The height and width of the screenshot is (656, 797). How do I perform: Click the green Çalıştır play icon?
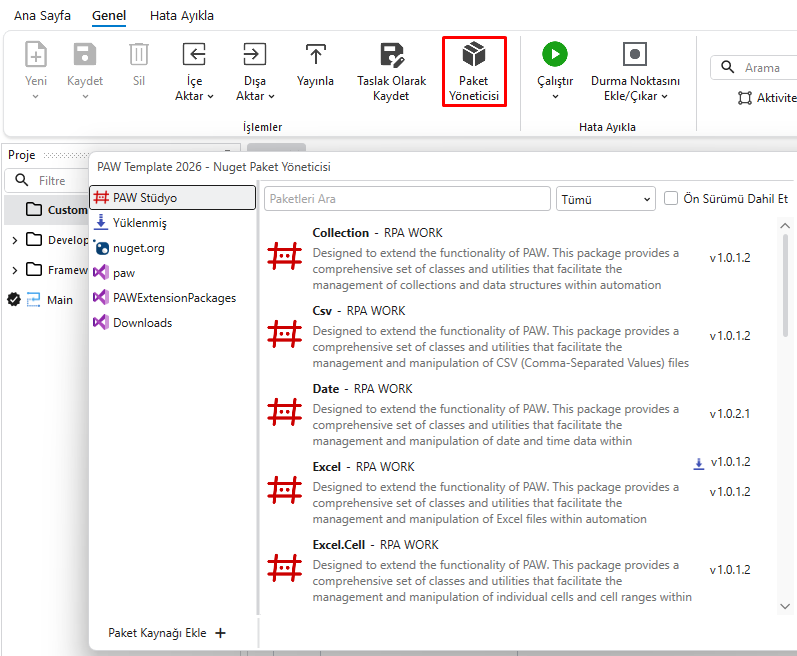point(555,54)
